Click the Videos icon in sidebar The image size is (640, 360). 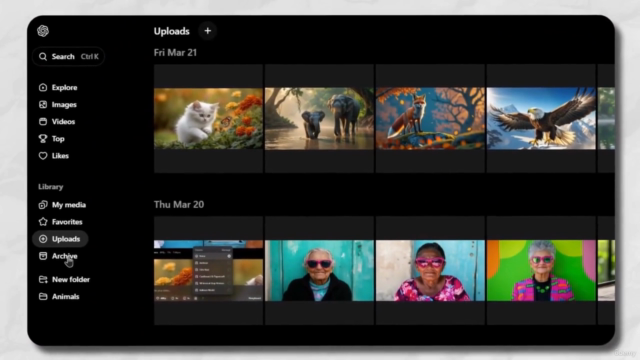click(x=43, y=122)
